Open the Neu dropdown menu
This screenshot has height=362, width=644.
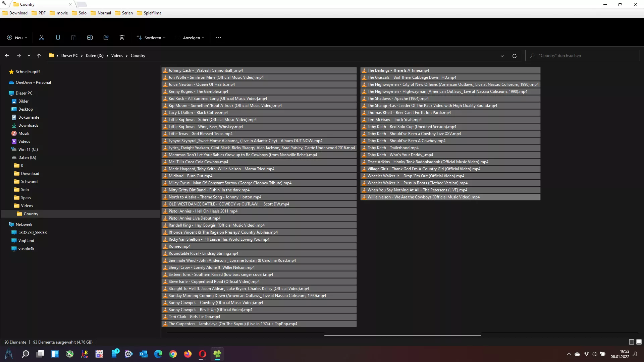[17, 38]
